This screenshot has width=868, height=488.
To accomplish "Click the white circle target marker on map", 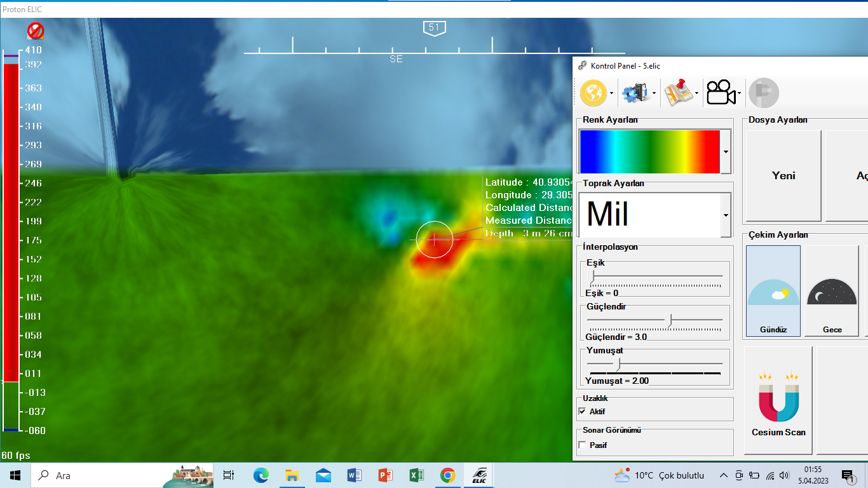I will point(434,239).
